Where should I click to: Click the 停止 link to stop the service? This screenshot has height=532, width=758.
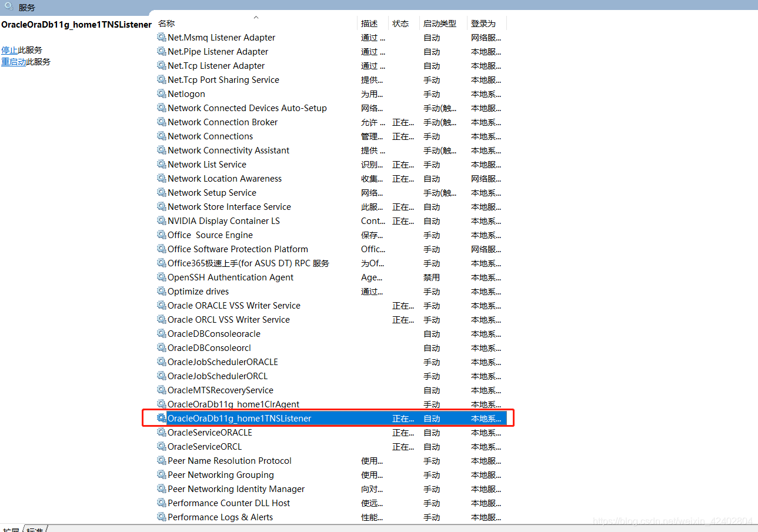(9, 50)
